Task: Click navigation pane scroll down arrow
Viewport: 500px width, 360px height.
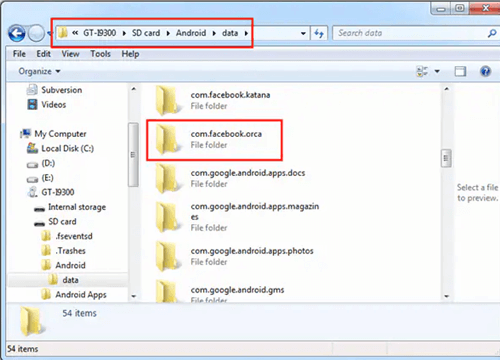Action: 134,296
